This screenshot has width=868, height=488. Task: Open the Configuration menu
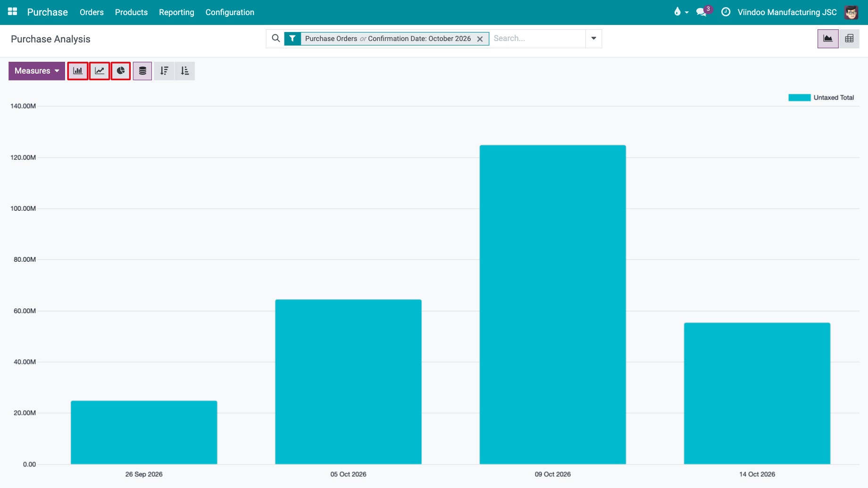[230, 12]
